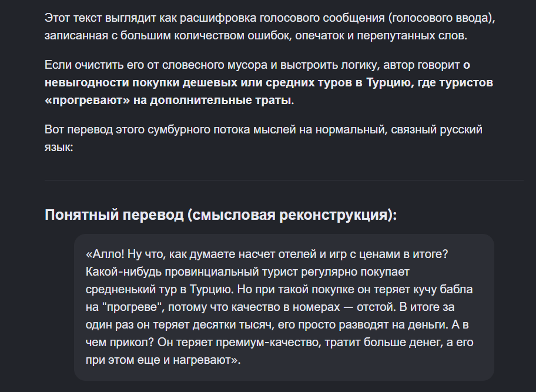The width and height of the screenshot is (536, 392).
Task: Click the phrase "(голосового ввода)" in the first line
Action: pyautogui.click(x=441, y=18)
